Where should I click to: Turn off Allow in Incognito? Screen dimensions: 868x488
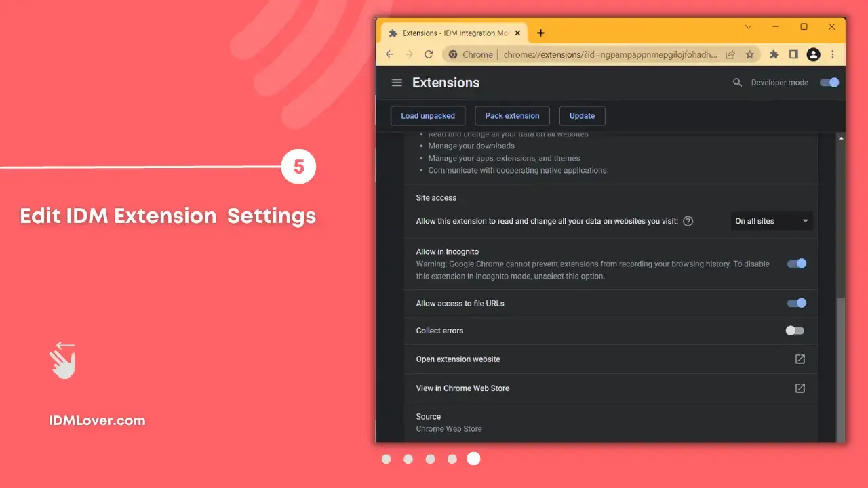point(796,264)
